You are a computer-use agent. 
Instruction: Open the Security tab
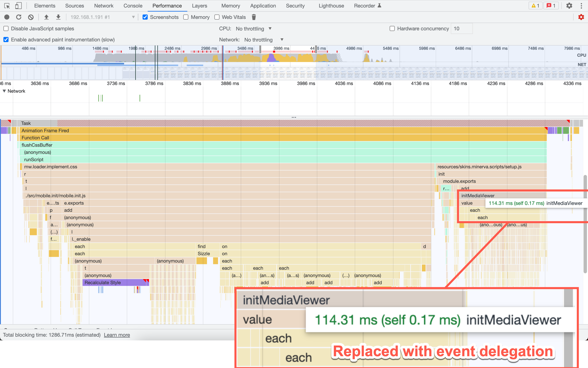295,6
